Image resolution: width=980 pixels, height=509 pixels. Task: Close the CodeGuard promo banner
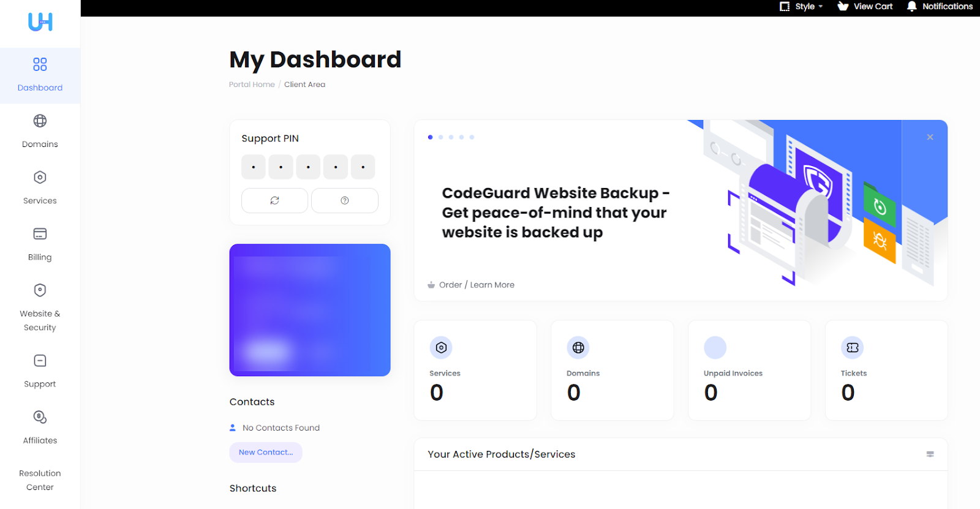[x=930, y=137]
